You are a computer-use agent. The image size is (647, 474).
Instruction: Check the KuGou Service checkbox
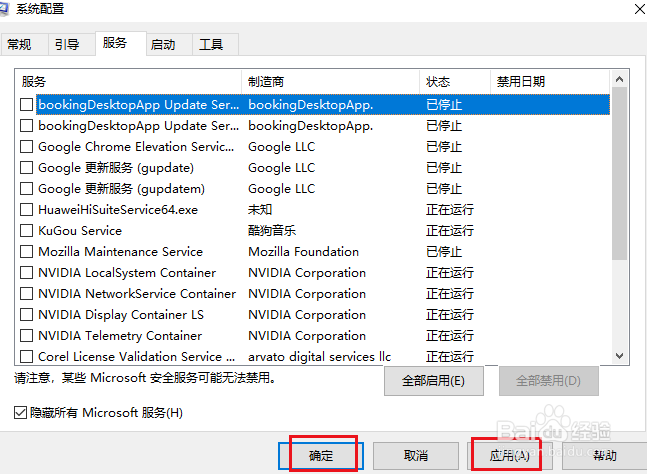[26, 231]
